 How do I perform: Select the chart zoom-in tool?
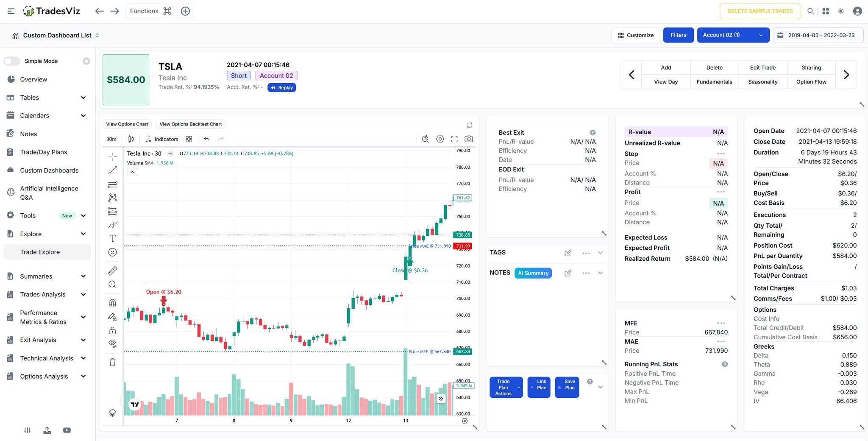point(112,284)
